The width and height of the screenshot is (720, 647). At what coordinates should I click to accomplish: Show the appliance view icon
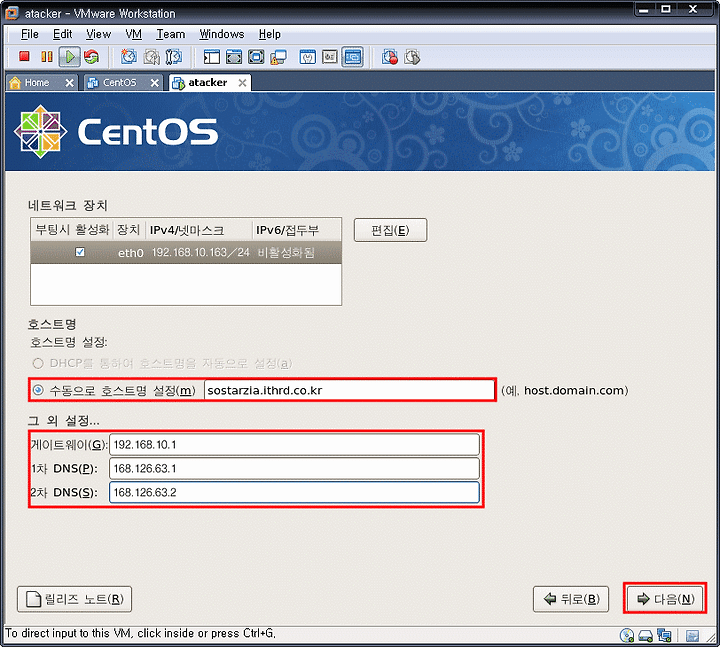330,56
